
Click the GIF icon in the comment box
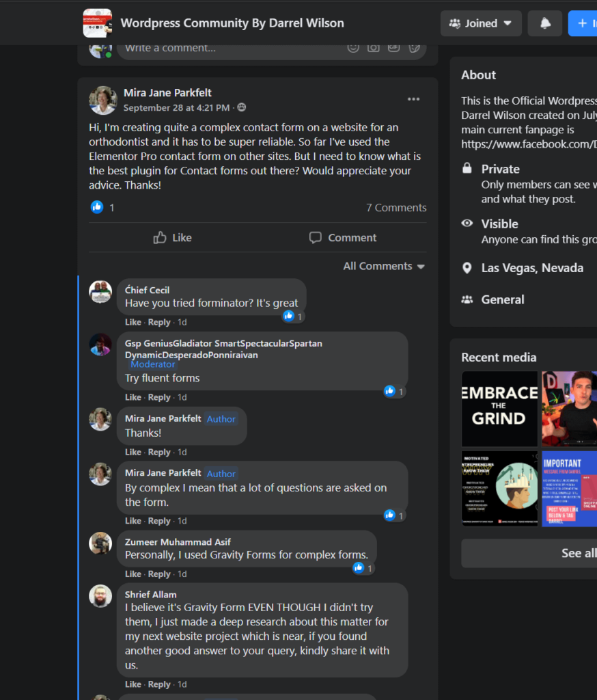pos(393,47)
